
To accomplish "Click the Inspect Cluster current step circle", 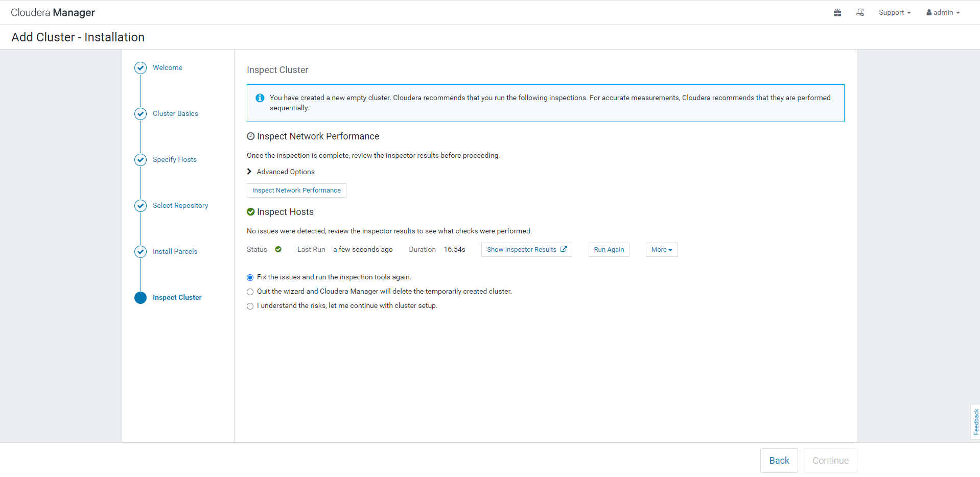I will coord(141,298).
